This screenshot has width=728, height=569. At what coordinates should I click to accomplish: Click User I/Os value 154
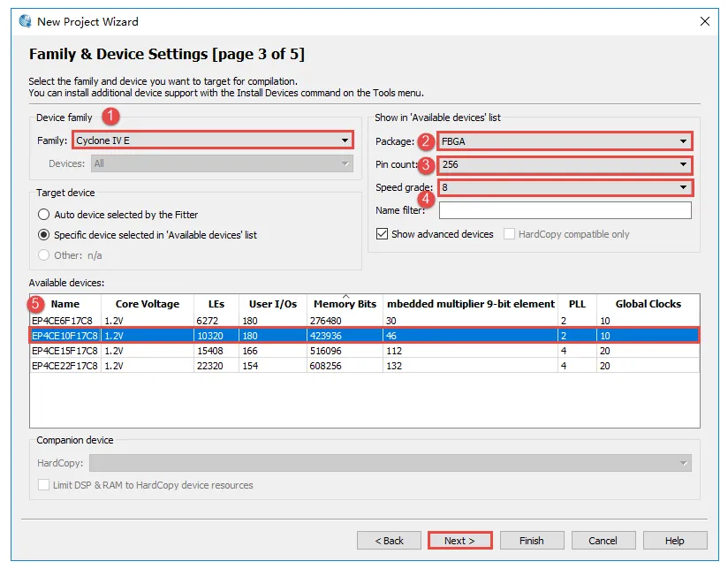250,366
